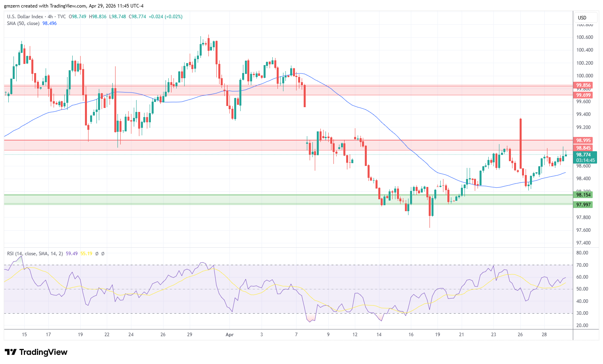
Task: Select the RSI (14, close, SMA, 14, 2) legend
Action: pos(35,253)
